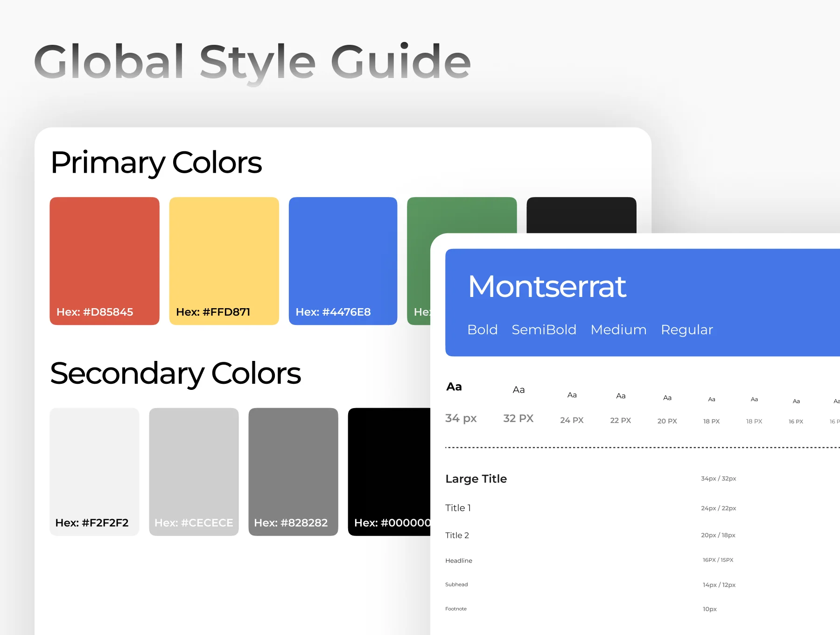The height and width of the screenshot is (635, 840).
Task: Pick the Medium font weight label
Action: click(x=619, y=330)
